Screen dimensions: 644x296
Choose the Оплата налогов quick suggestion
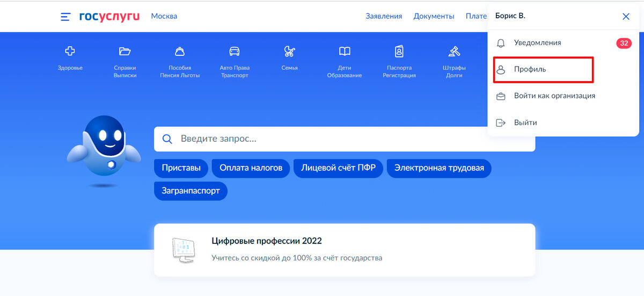pyautogui.click(x=251, y=168)
